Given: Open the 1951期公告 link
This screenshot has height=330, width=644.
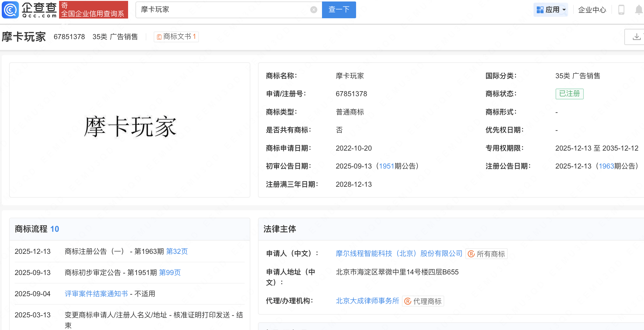Looking at the screenshot, I should (386, 166).
